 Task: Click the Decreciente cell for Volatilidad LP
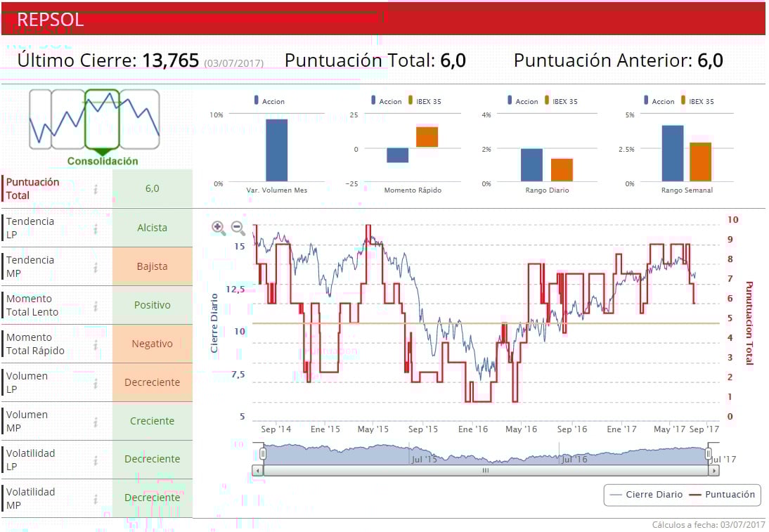[x=153, y=460]
